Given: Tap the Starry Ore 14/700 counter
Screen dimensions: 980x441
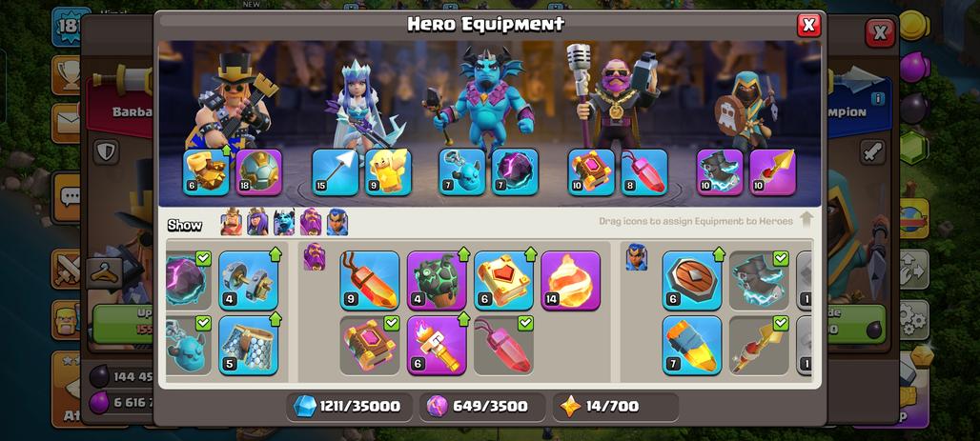Looking at the screenshot, I should [x=616, y=407].
